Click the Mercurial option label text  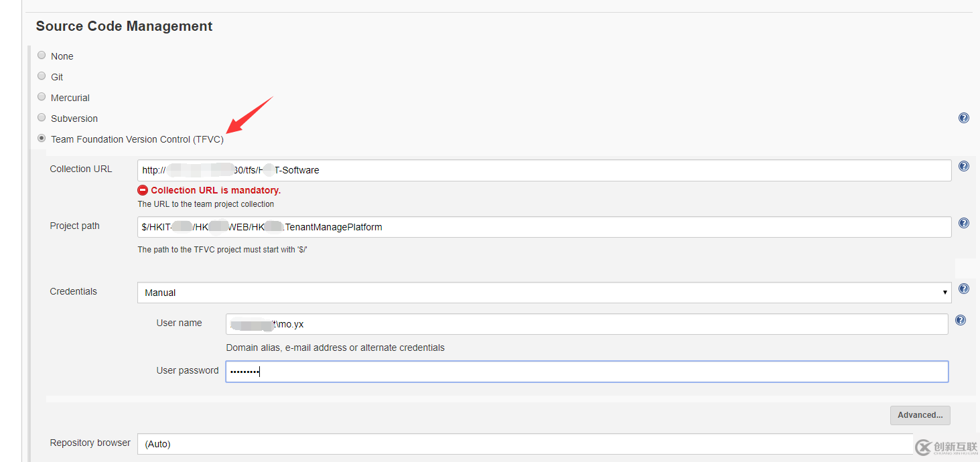pos(70,98)
